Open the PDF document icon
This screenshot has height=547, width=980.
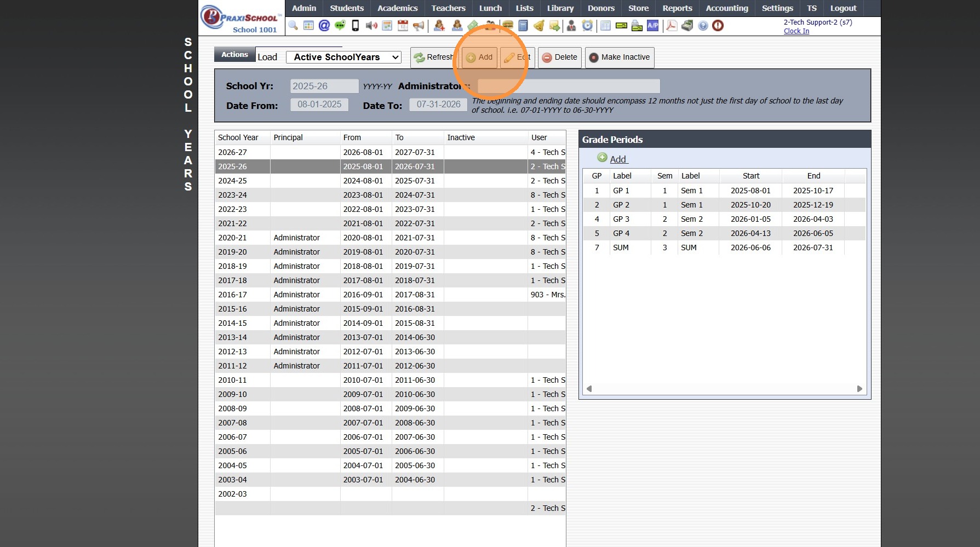tap(671, 26)
